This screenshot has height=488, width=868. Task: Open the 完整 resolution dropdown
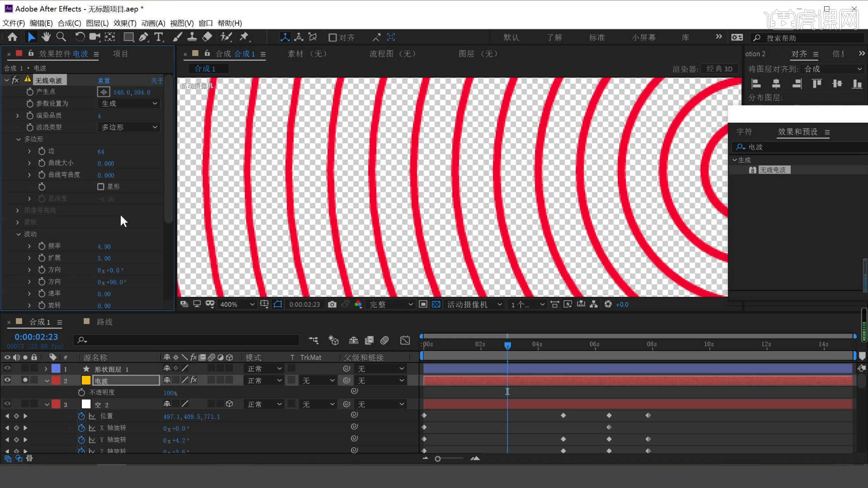pos(391,305)
